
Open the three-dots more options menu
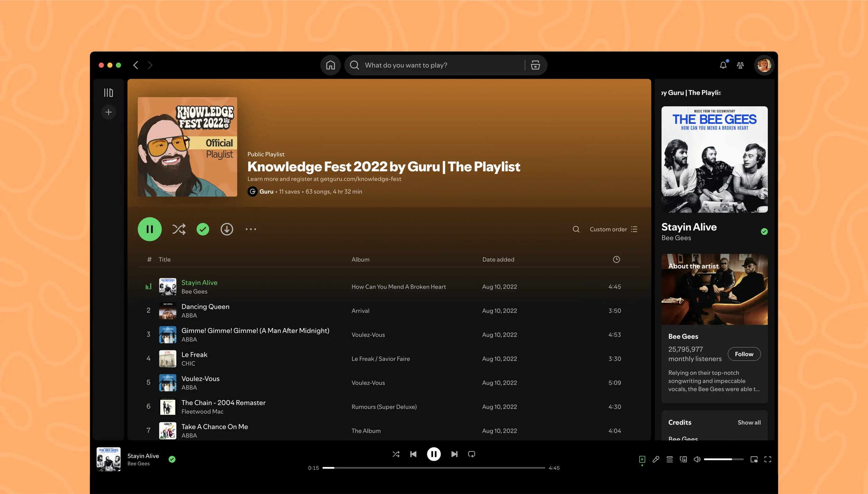(251, 229)
